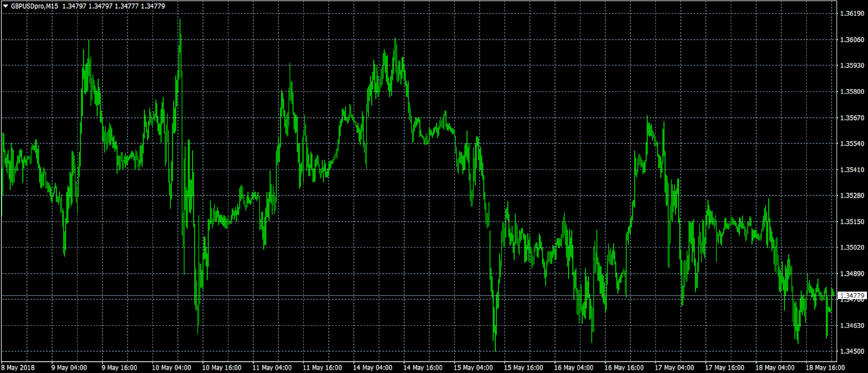Image resolution: width=868 pixels, height=373 pixels.
Task: Click the 18 May 04:00 time label
Action: (775, 368)
